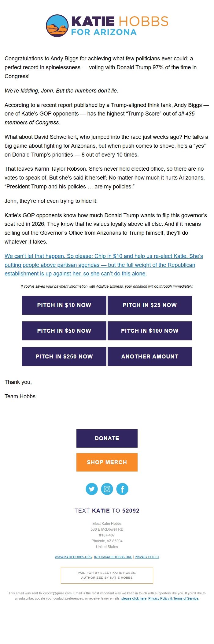Click the Twitter bird icon
This screenshot has height=644, width=214.
[x=92, y=489]
